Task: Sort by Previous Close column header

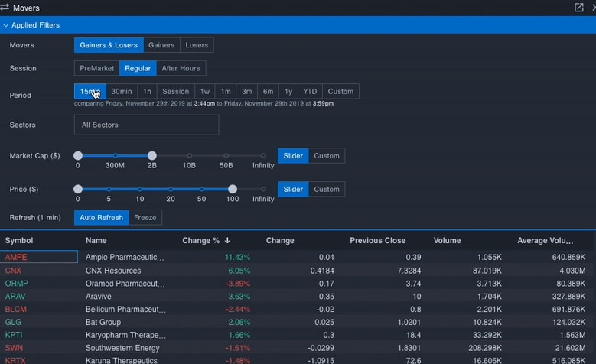Action: click(377, 241)
